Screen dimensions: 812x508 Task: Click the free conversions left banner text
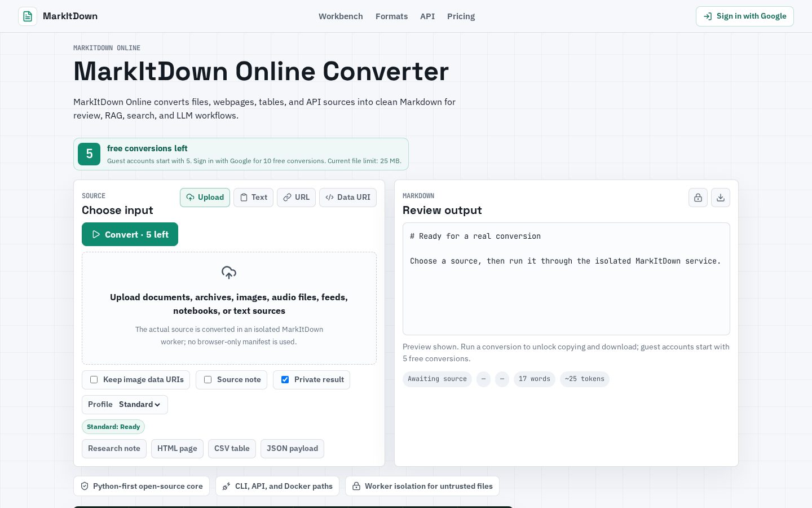coord(147,148)
